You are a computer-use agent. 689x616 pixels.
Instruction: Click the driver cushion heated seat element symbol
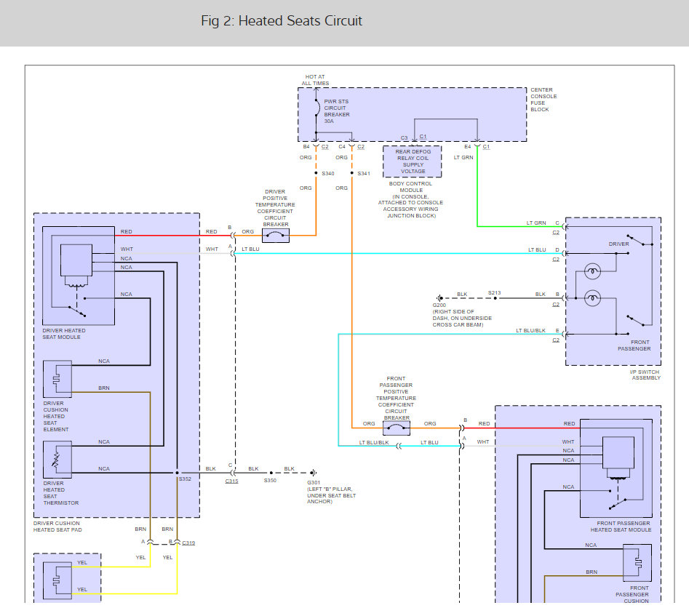click(57, 379)
